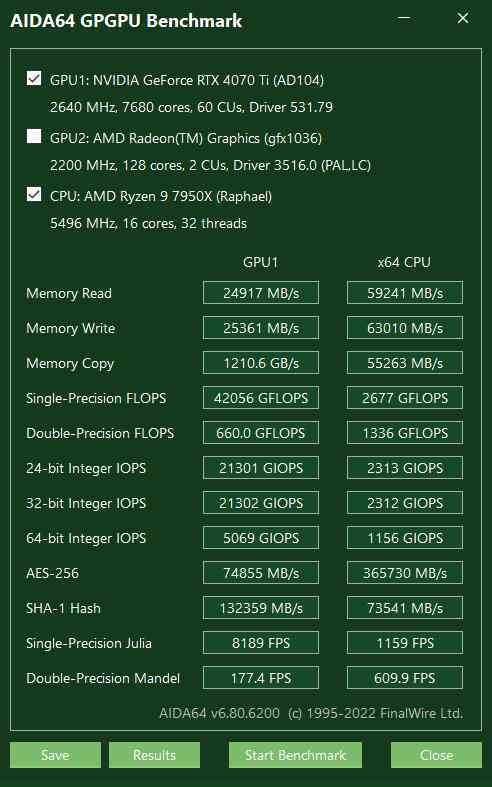Viewport: 492px width, 787px height.
Task: Select x64 CPU Single-Precision Julia result
Action: (x=405, y=643)
